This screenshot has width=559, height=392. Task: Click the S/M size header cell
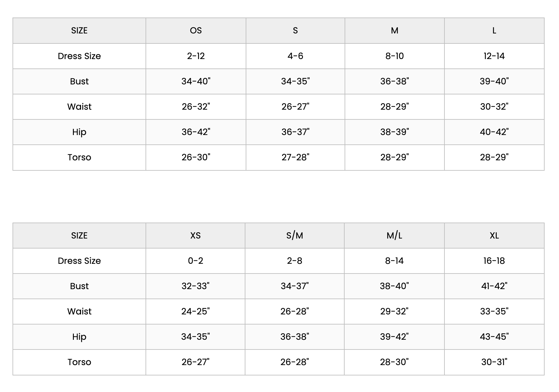[x=295, y=235]
